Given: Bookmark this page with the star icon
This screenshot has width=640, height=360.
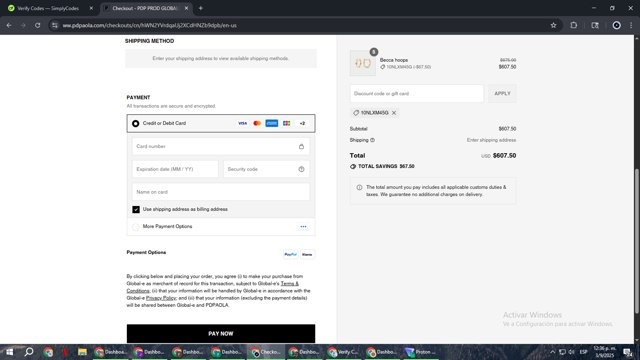Looking at the screenshot, I should 553,25.
